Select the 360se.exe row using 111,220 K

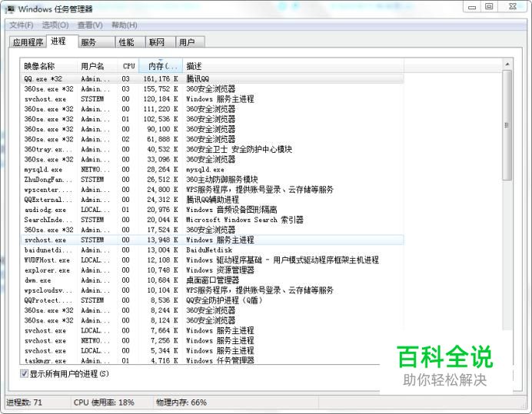[212, 109]
